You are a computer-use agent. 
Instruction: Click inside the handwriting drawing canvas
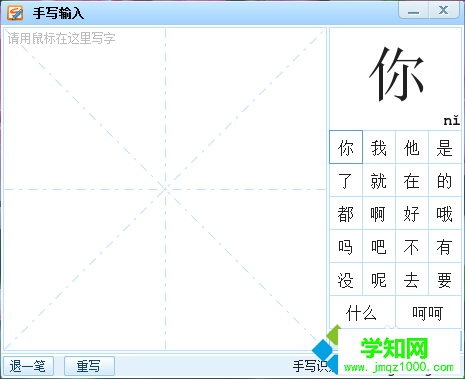point(165,189)
